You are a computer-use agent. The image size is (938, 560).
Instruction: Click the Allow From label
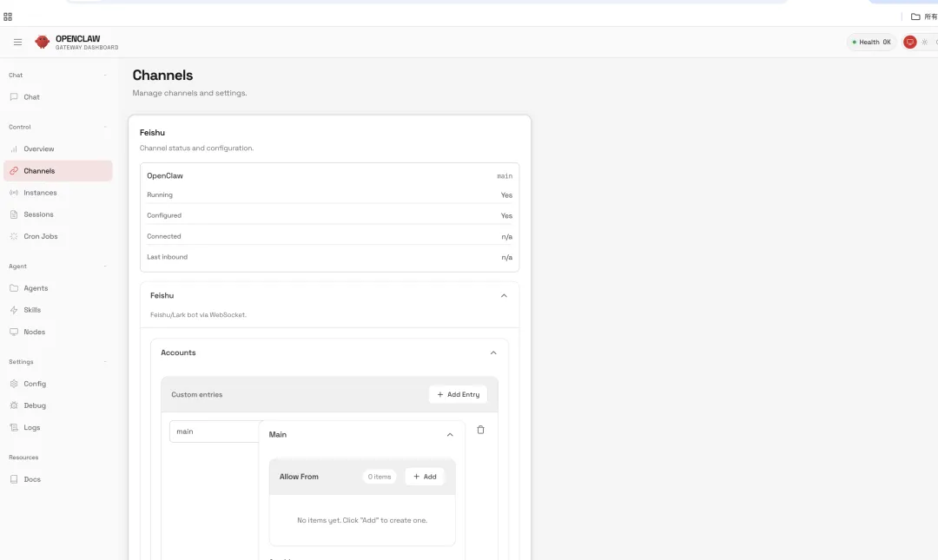click(299, 477)
